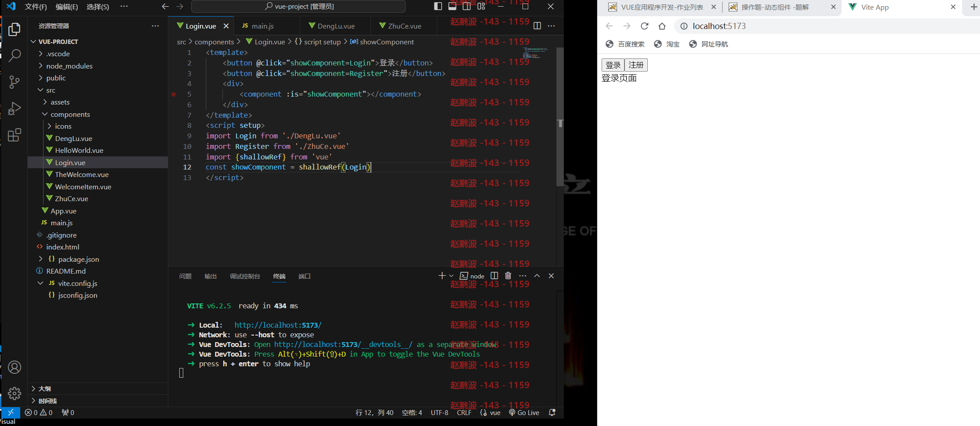This screenshot has width=980, height=426.
Task: Change the CRLF line ending in status bar
Action: [x=464, y=412]
